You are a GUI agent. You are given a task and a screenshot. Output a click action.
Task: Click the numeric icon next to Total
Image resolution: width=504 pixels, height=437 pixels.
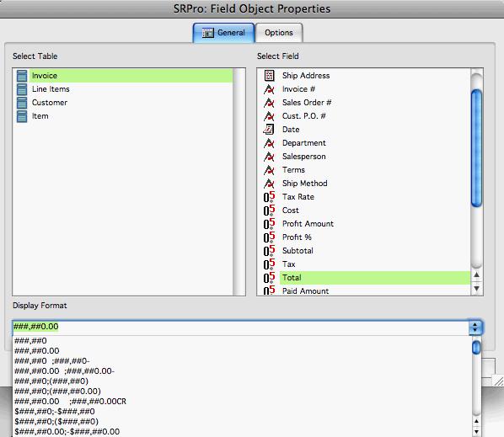point(270,278)
